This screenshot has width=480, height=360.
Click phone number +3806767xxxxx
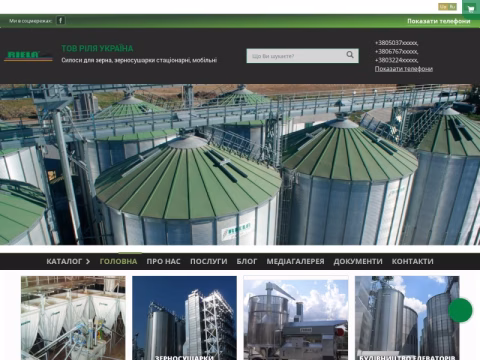point(396,51)
